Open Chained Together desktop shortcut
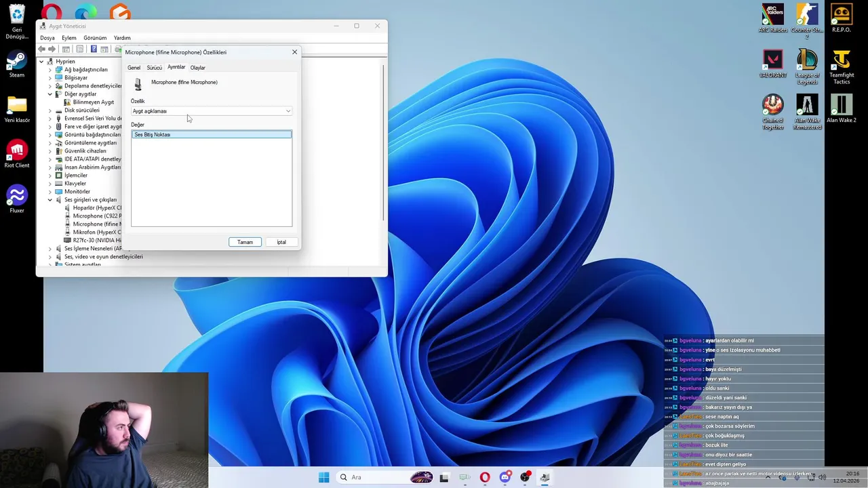The width and height of the screenshot is (868, 488). (773, 112)
